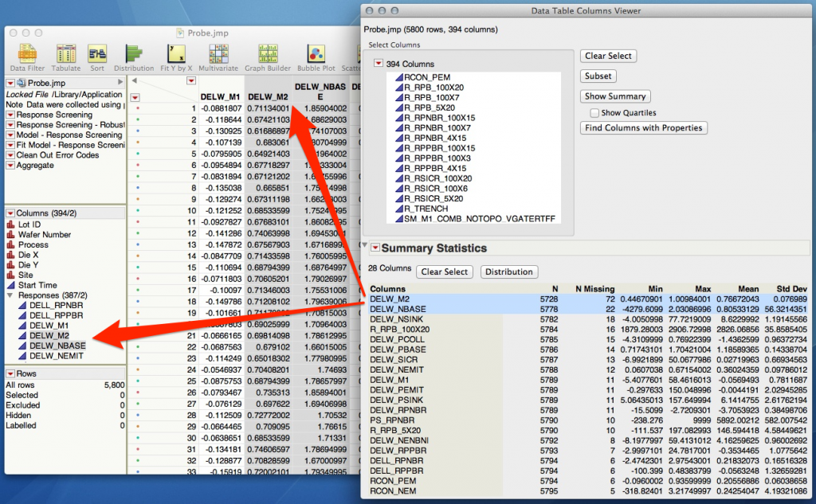The height and width of the screenshot is (504, 816).
Task: Open the data table column red triangle
Action: [191, 81]
